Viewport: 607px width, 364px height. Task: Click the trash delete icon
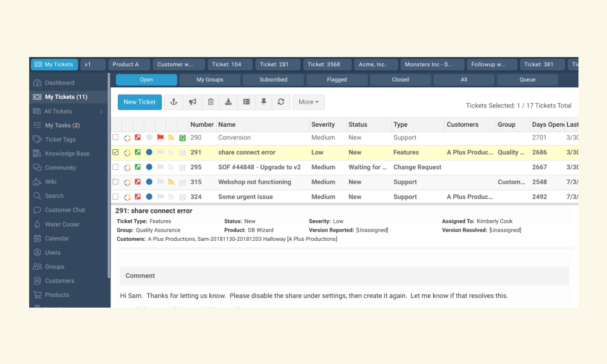tap(211, 102)
